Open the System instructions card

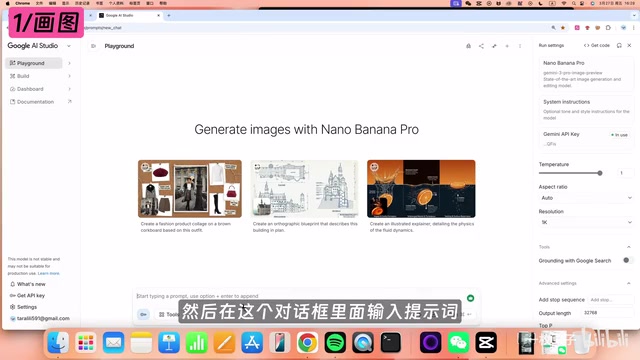[x=586, y=109]
